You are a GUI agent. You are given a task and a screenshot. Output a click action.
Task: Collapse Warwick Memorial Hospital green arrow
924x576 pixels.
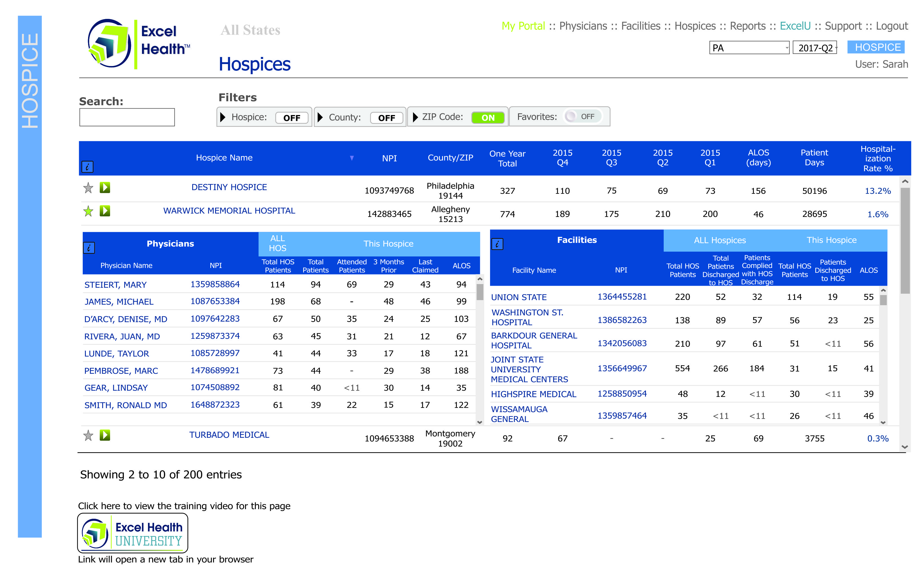105,211
